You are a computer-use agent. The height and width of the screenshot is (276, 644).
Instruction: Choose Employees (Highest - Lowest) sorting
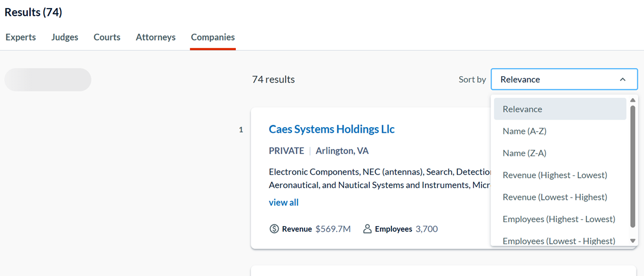[559, 219]
